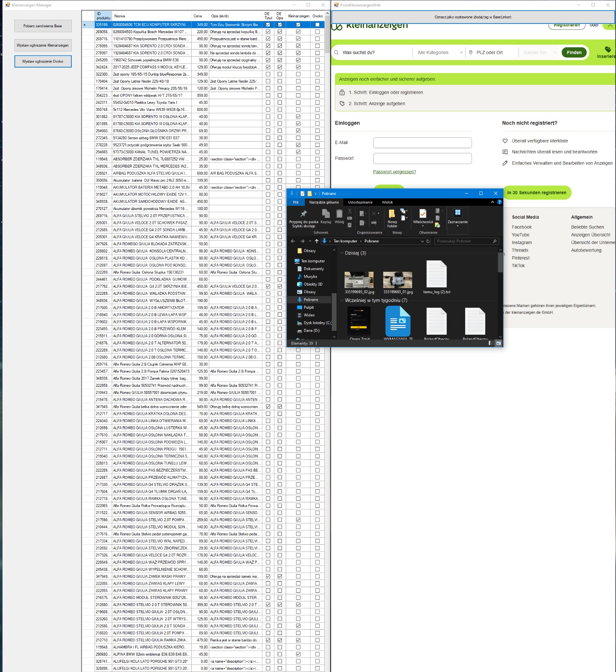This screenshot has height=672, width=616.
Task: Switch Explorer to details view icon
Action: click(x=491, y=343)
